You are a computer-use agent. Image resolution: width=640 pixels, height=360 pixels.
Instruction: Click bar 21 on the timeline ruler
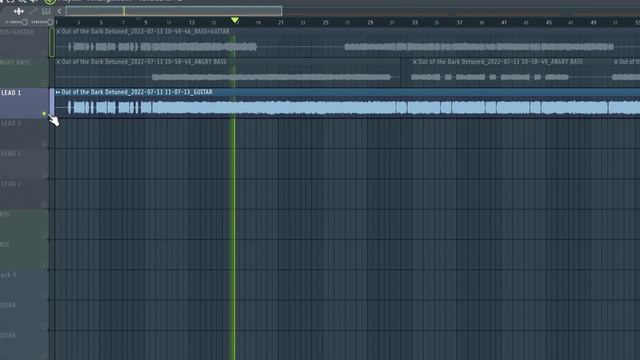[280, 22]
